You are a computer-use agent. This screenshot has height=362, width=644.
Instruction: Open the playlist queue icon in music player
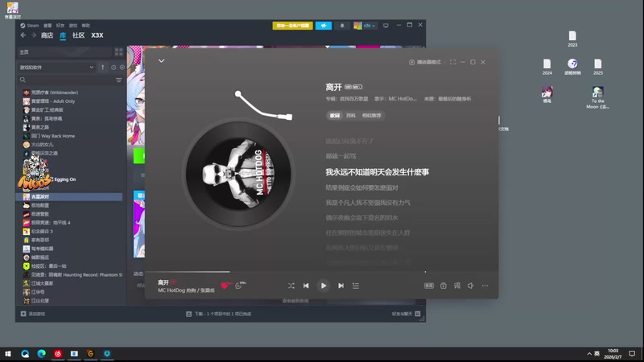point(356,286)
